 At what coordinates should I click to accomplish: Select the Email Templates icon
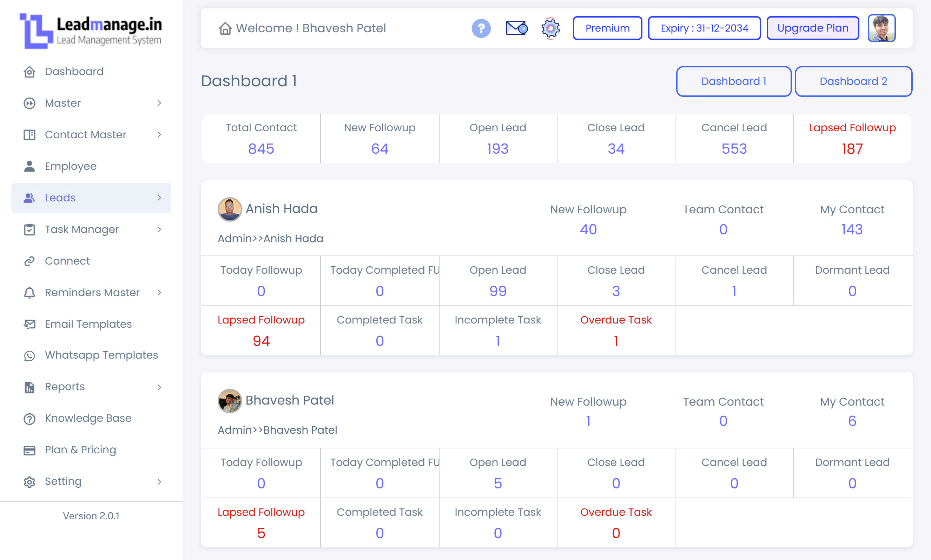pyautogui.click(x=29, y=324)
